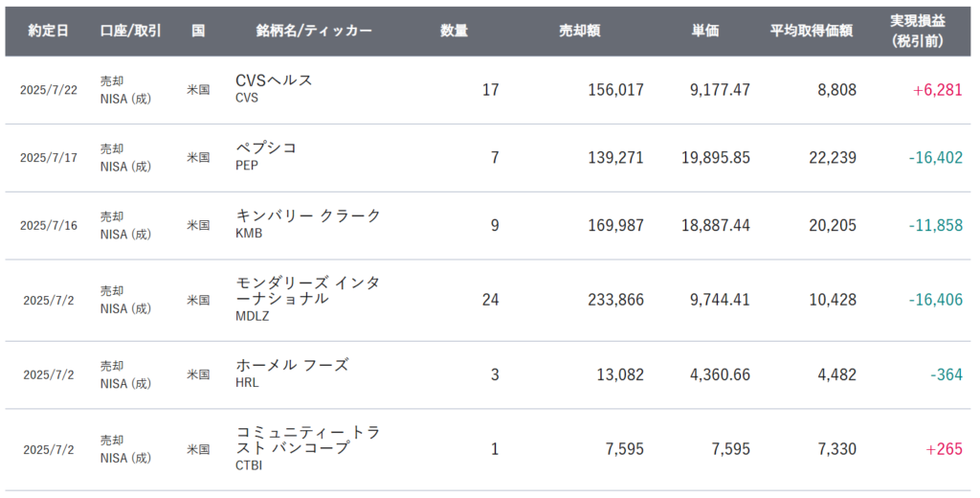Click the 2025/7/22 trade date cell
Screen dimensions: 980x498
point(48,90)
